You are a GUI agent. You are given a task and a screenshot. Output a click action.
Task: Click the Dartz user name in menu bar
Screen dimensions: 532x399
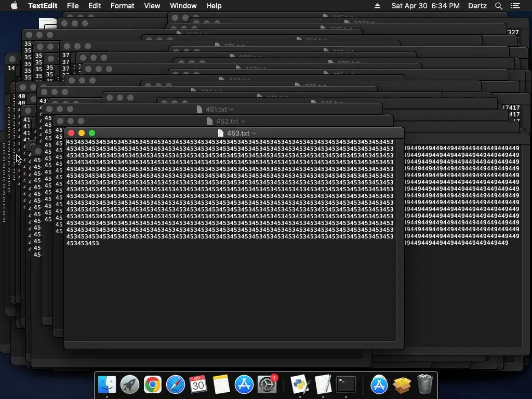coord(477,6)
